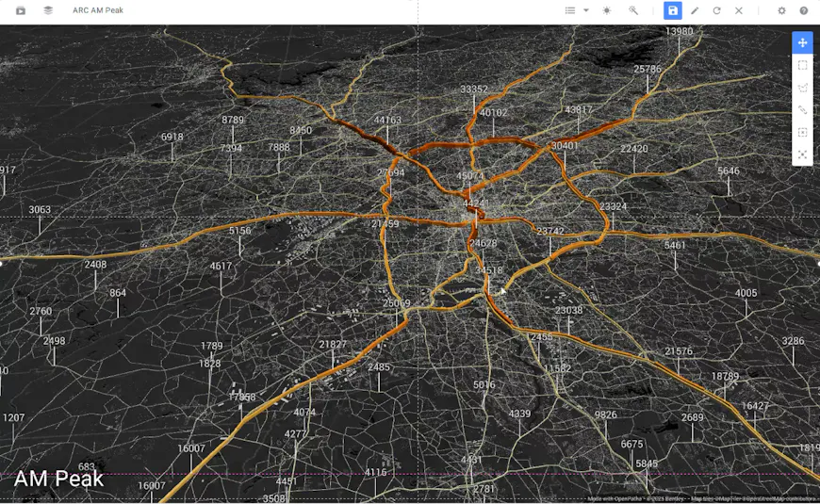Click the refresh arrow icon

pos(716,10)
